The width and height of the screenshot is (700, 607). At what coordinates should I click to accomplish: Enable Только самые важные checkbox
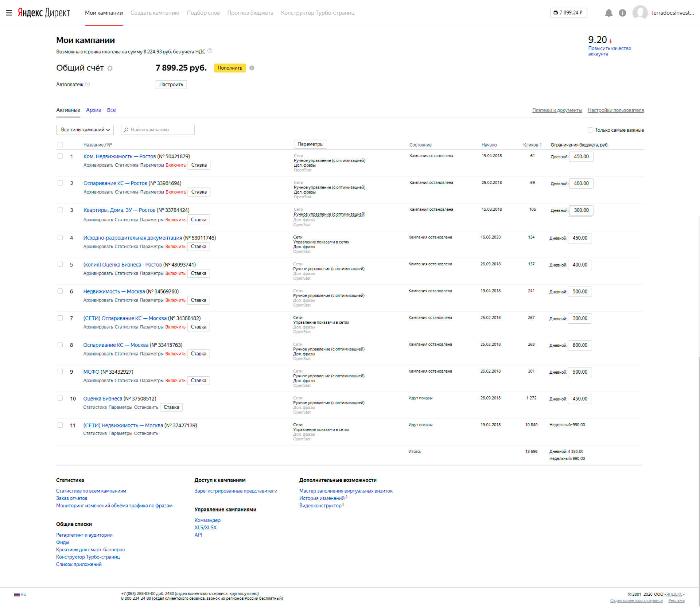point(590,130)
